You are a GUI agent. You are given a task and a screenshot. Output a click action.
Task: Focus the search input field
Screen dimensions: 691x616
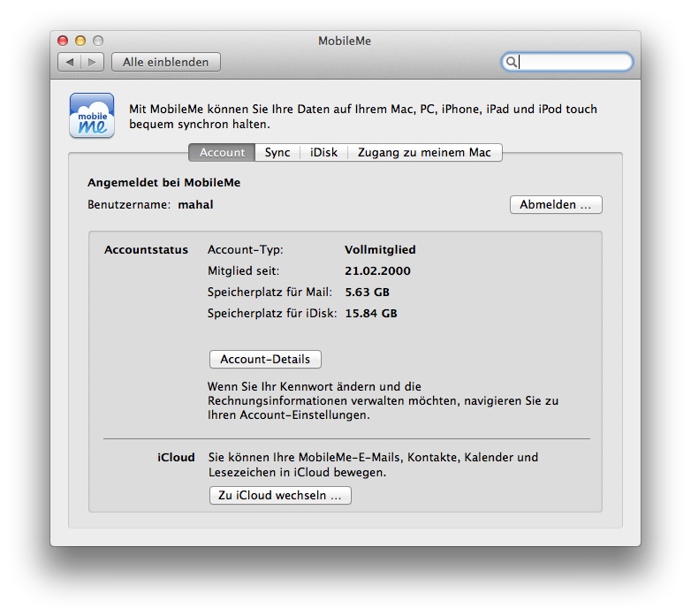click(x=573, y=62)
